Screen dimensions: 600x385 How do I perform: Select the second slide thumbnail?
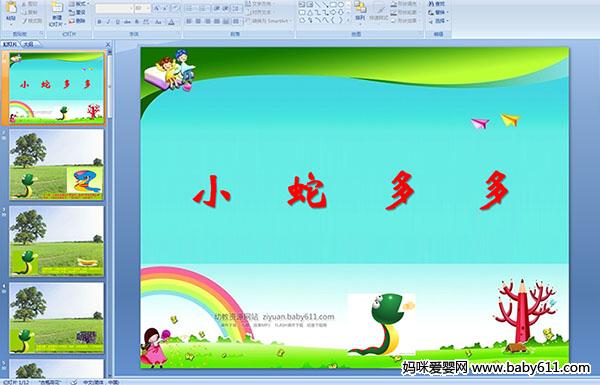click(x=56, y=164)
